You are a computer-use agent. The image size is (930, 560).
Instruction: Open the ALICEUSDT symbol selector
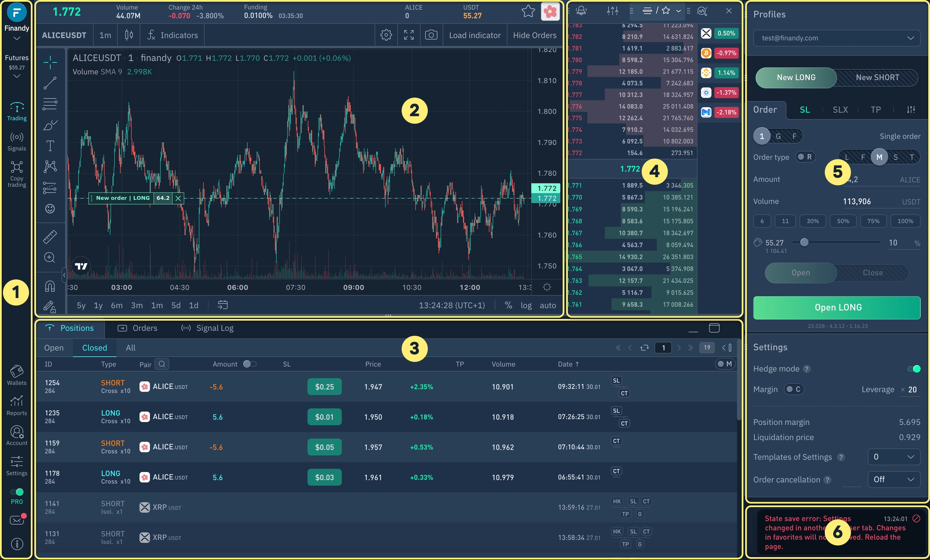[64, 35]
